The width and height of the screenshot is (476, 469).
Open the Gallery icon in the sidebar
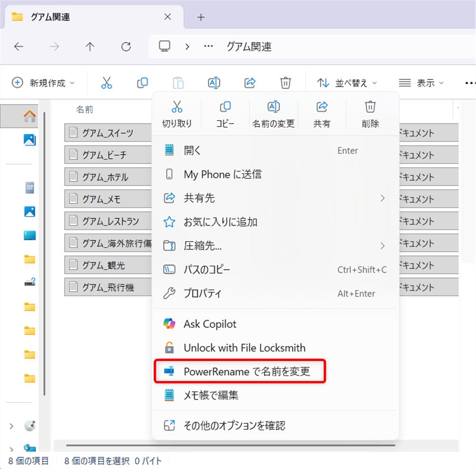(x=30, y=140)
